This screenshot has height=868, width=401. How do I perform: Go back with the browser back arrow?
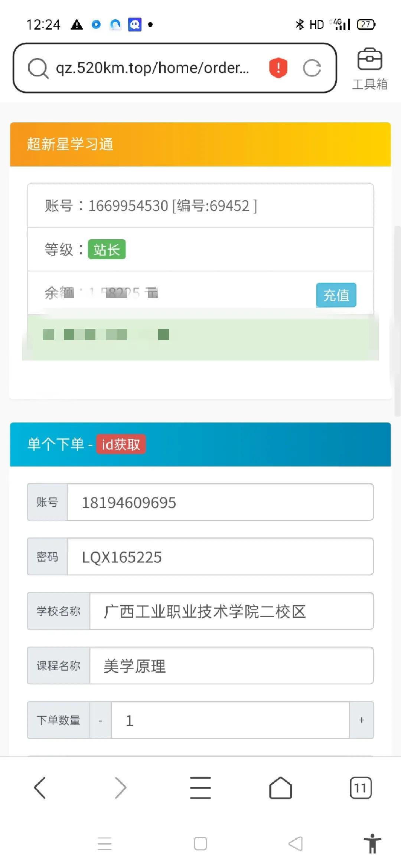pyautogui.click(x=40, y=788)
